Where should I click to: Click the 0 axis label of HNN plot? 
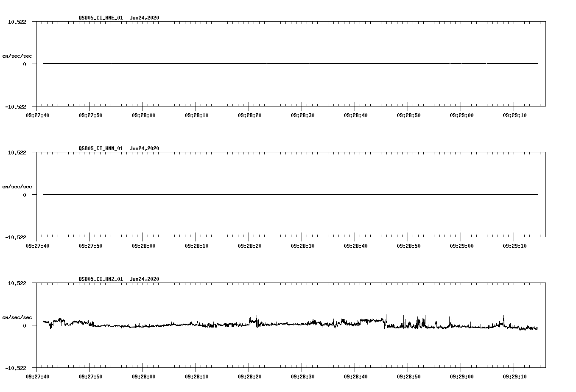[x=25, y=195]
